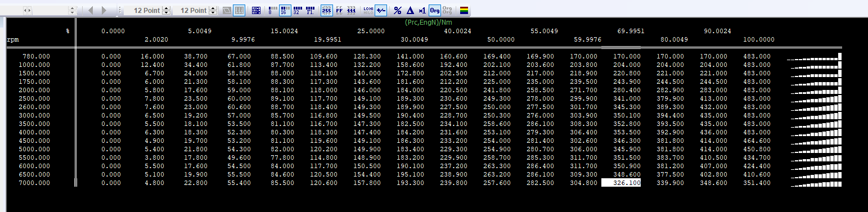Enable the Org original values view
This screenshot has height=212, width=868.
coord(435,10)
